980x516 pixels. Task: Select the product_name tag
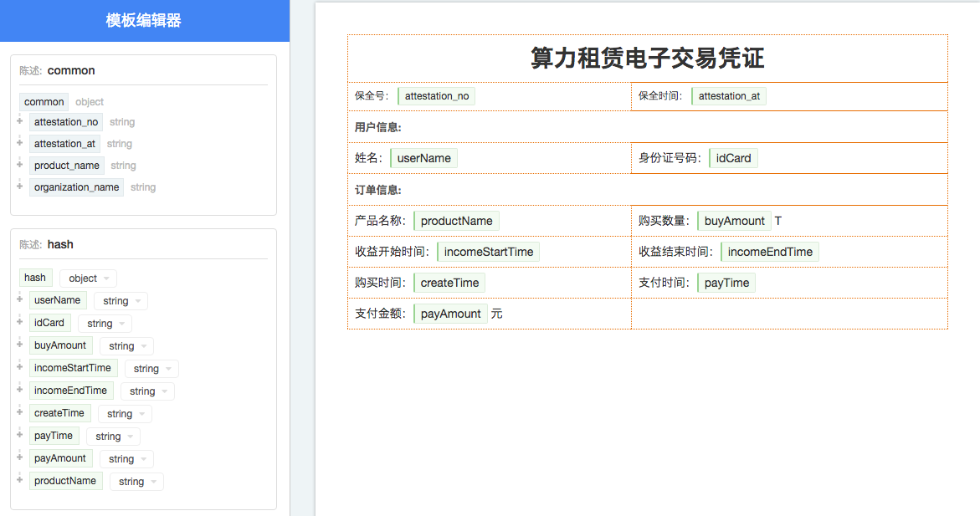coord(66,166)
